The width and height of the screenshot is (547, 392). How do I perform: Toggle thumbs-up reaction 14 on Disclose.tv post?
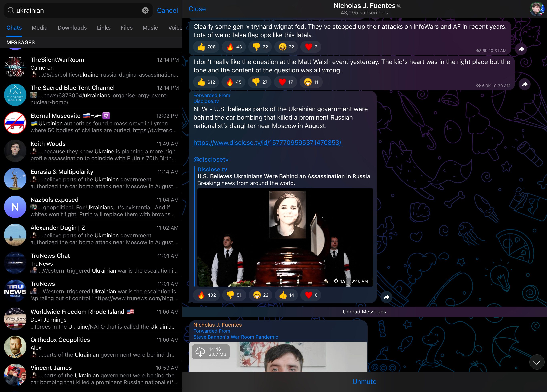click(286, 295)
